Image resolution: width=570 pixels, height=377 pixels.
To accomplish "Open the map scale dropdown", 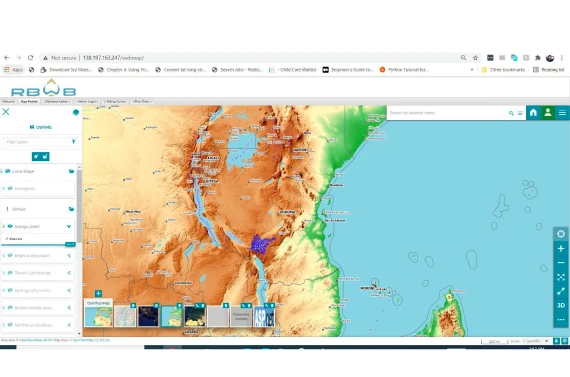I will click(x=536, y=341).
